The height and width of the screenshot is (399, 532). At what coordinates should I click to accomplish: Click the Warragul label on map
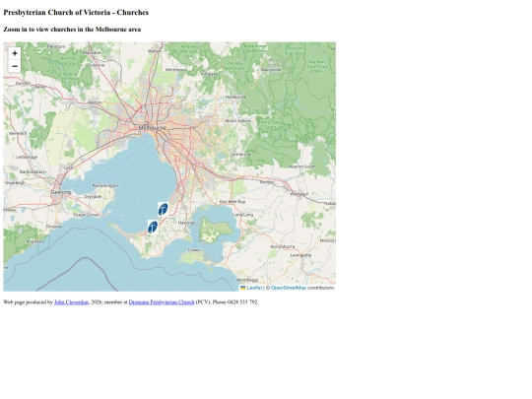point(299,194)
